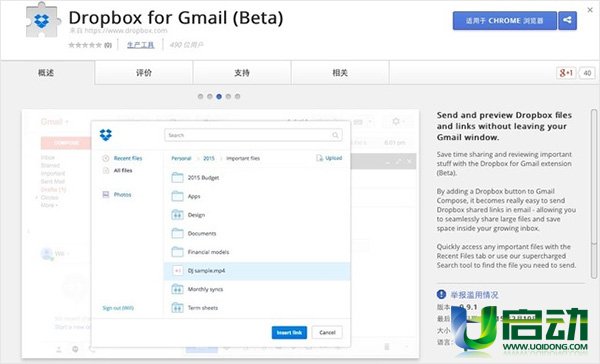Select the Monthly syncs row name
The image size is (600, 364).
click(x=205, y=289)
